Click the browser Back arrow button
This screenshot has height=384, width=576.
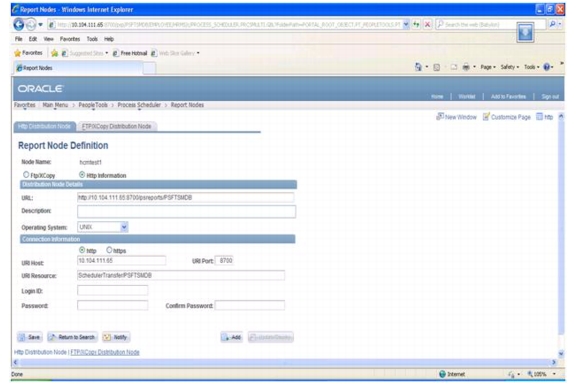[x=18, y=24]
